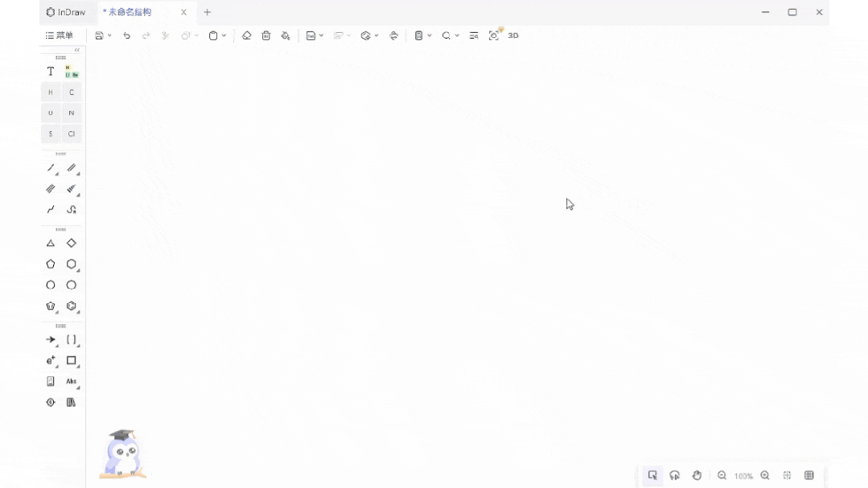Image resolution: width=868 pixels, height=488 pixels.
Task: Toggle the canvas grid display
Action: (x=809, y=475)
